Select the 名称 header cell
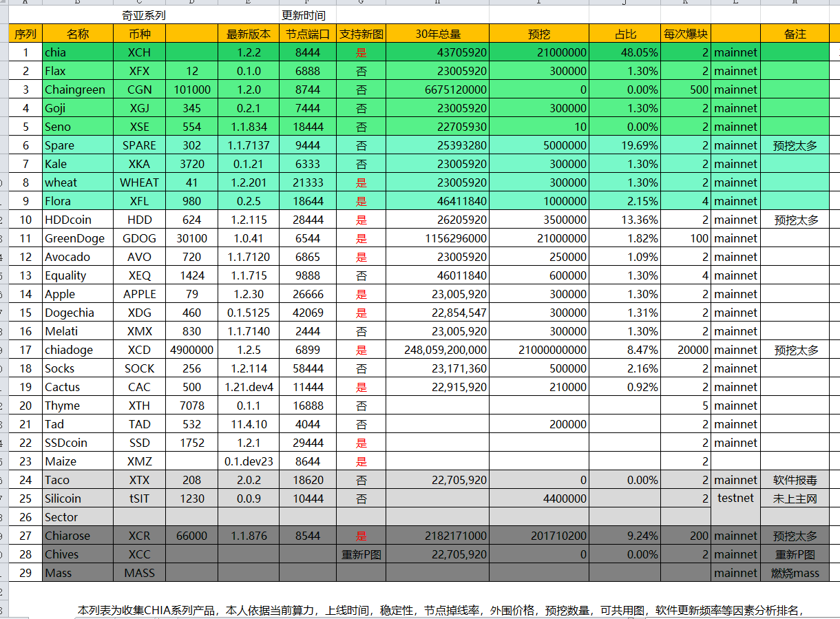 click(78, 34)
